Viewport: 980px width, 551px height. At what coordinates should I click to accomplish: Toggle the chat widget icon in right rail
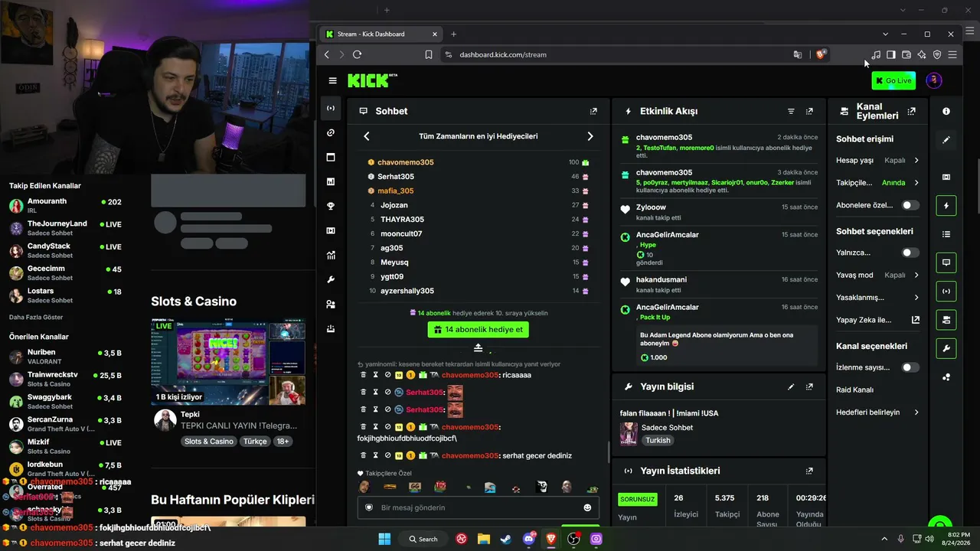coord(946,262)
